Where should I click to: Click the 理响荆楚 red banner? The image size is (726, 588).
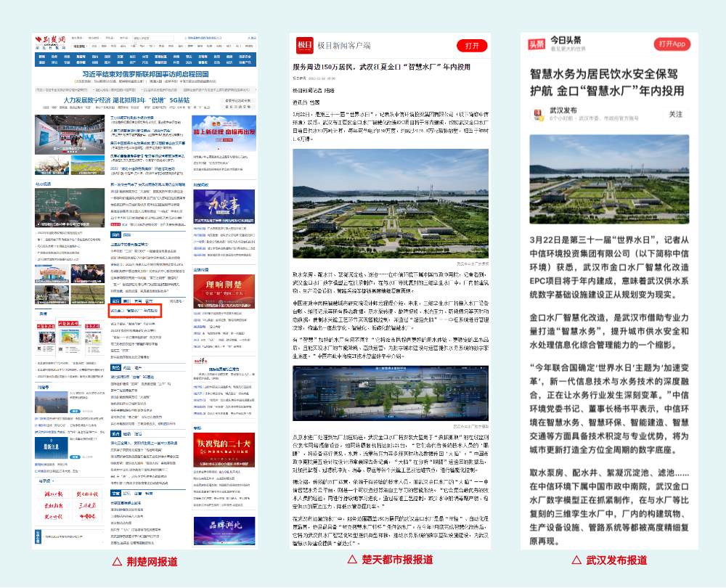tap(223, 283)
